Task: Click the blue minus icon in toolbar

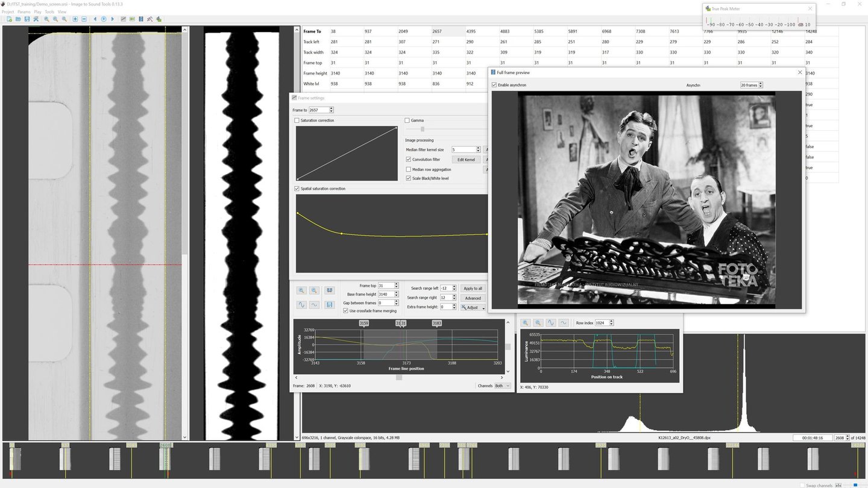Action: click(x=84, y=19)
